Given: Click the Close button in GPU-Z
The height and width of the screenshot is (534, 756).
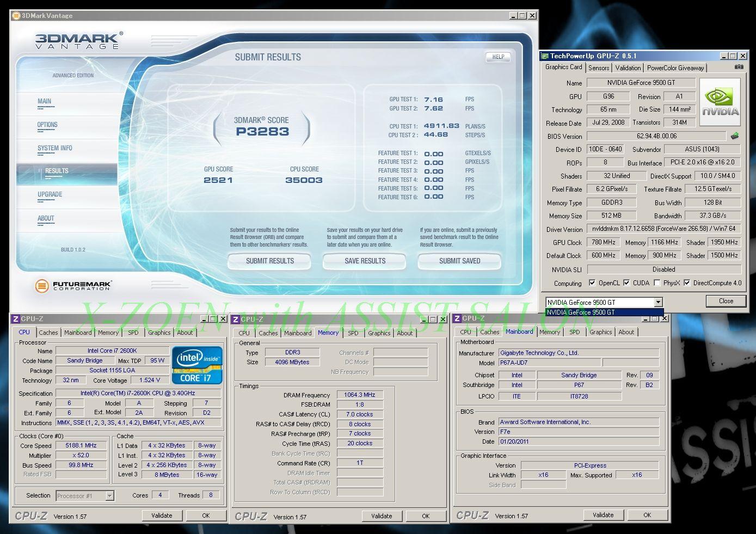Looking at the screenshot, I should click(x=726, y=301).
